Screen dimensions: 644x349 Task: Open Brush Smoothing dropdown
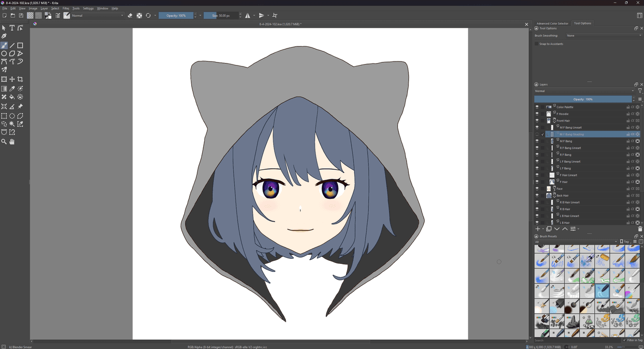[601, 36]
